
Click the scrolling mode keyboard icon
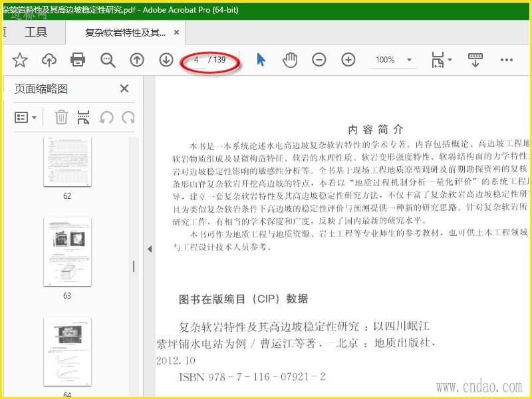(475, 60)
